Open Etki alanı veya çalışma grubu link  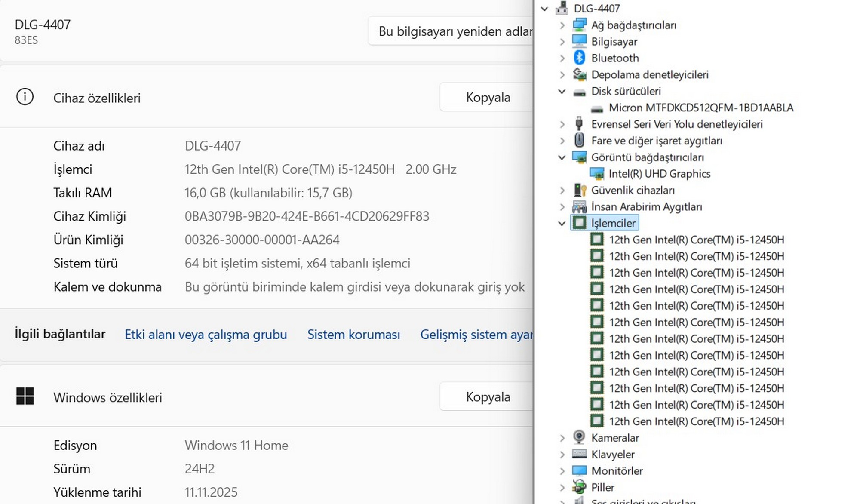point(206,335)
